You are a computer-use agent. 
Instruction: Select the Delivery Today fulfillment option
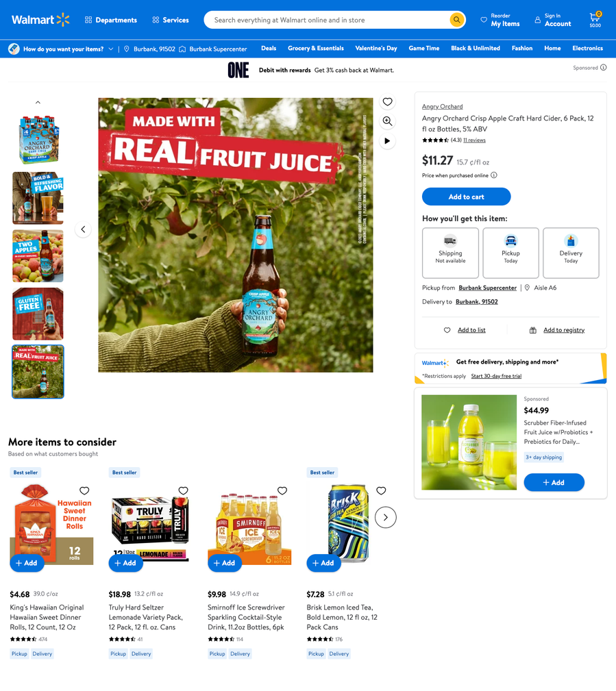[571, 253]
